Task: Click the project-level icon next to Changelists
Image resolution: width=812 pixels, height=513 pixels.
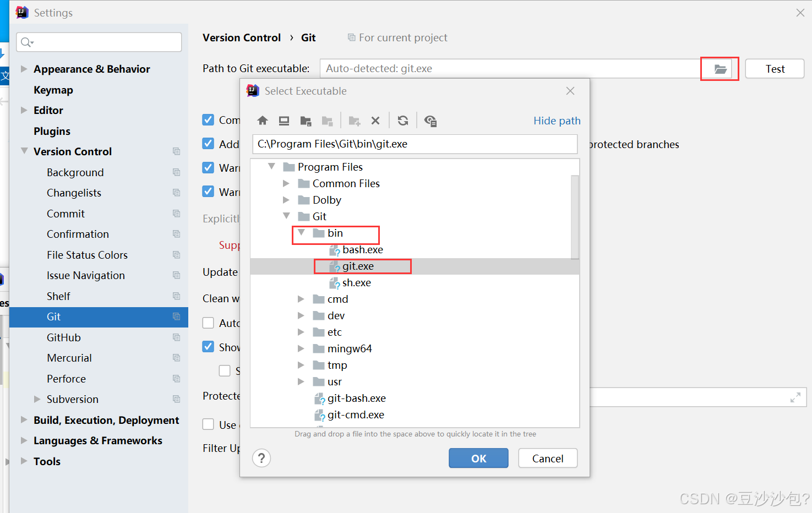Action: (x=176, y=193)
